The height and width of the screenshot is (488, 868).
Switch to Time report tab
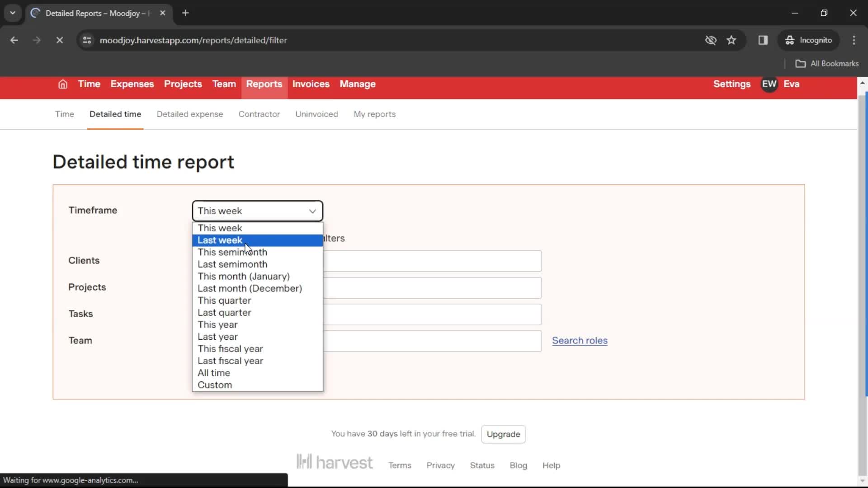pos(65,114)
